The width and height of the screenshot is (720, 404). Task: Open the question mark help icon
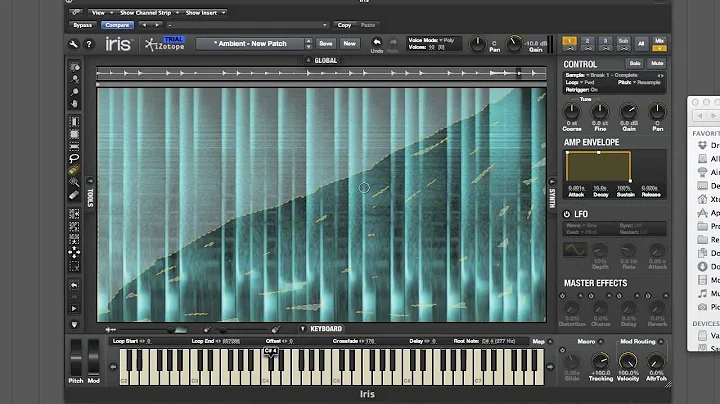pyautogui.click(x=89, y=44)
